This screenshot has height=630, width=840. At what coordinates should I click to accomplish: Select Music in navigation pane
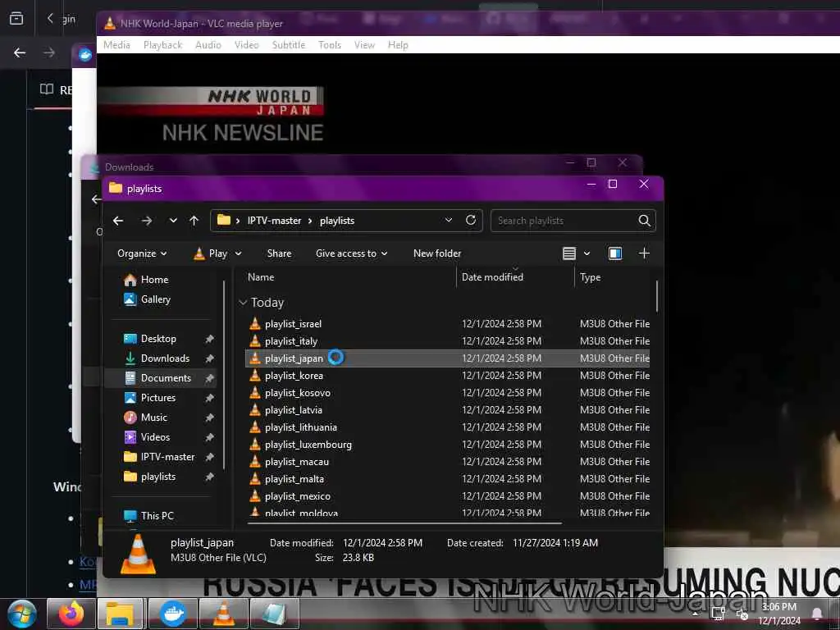pos(146,418)
